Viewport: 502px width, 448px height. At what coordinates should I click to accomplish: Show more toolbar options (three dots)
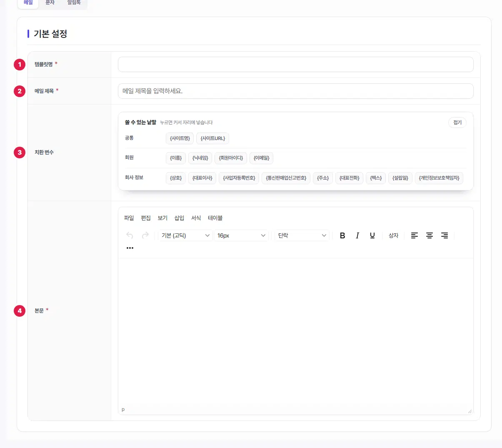(130, 248)
